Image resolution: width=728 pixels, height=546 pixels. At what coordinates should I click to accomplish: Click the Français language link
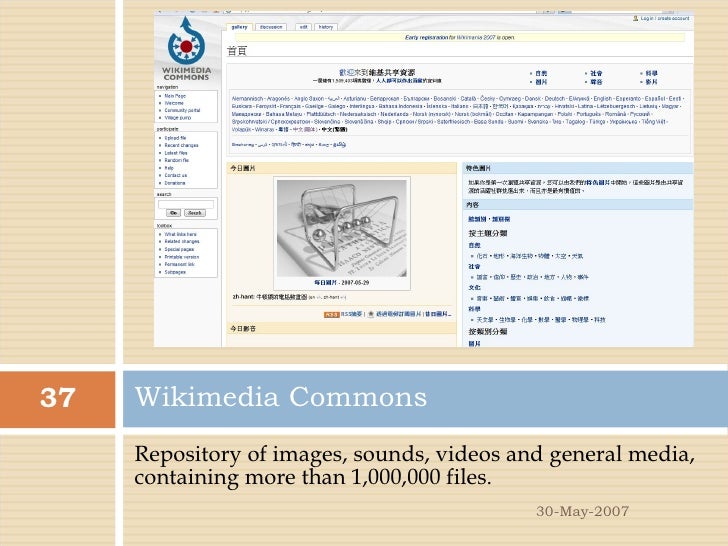click(291, 106)
